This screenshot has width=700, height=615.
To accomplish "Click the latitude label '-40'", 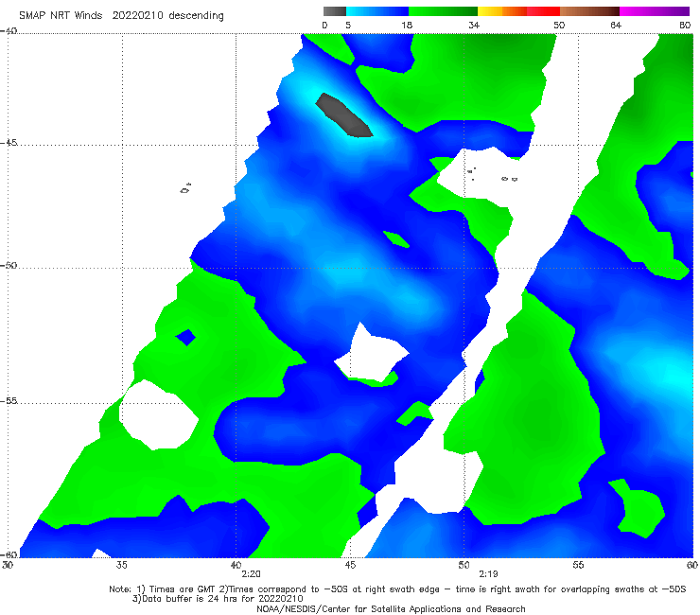I will coord(9,31).
